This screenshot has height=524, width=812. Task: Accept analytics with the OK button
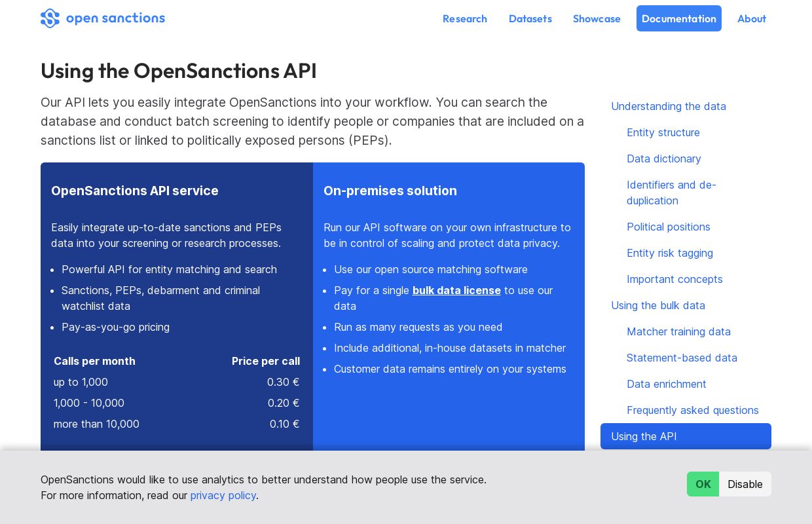pyautogui.click(x=703, y=484)
